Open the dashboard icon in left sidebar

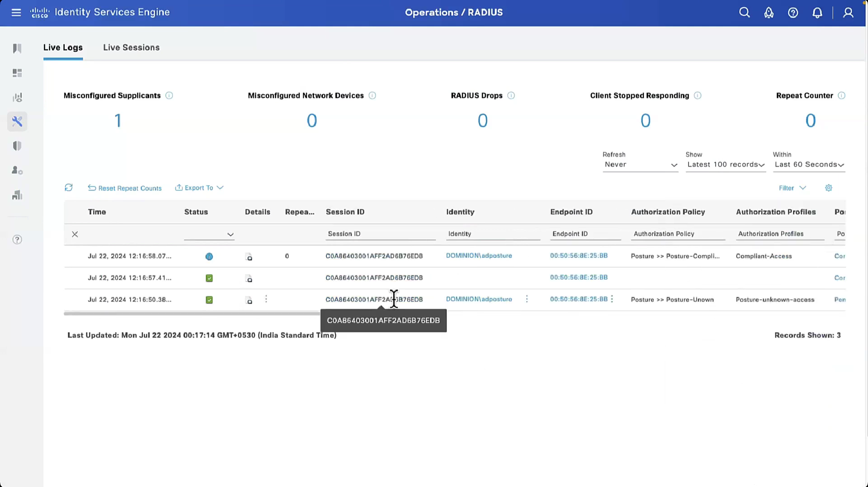click(17, 73)
